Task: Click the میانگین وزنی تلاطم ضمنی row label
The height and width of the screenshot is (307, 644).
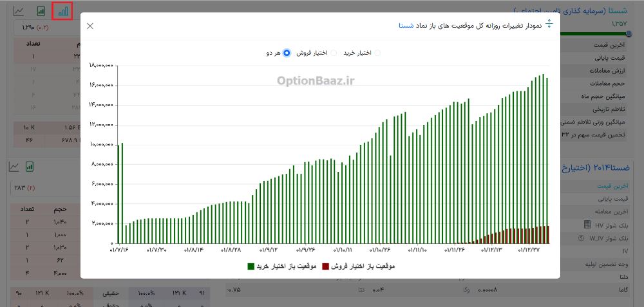Action: 594,122
